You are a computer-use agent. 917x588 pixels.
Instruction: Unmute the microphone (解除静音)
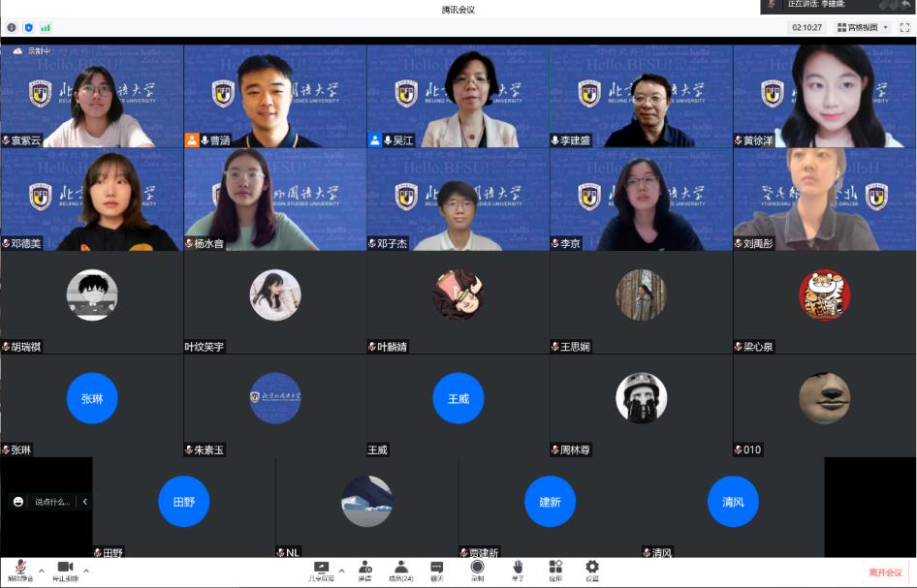tap(19, 570)
